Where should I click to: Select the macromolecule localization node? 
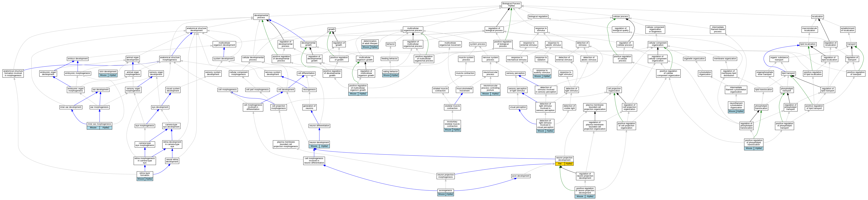(809, 29)
